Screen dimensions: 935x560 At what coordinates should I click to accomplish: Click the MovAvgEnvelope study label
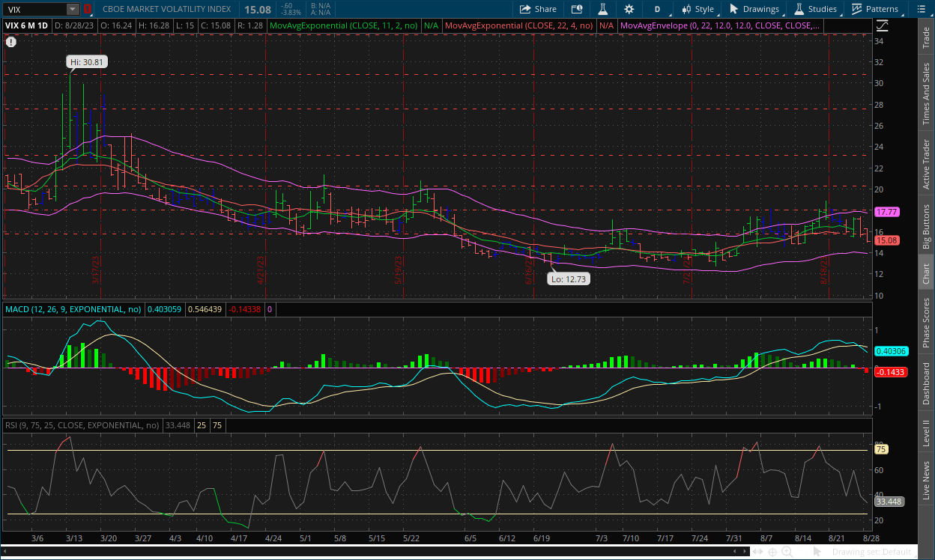point(721,25)
